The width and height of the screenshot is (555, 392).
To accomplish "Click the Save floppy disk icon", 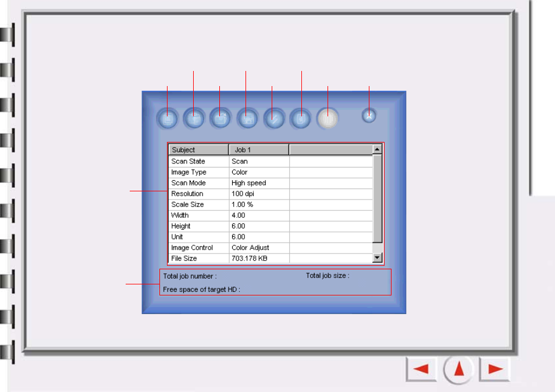I will [247, 119].
